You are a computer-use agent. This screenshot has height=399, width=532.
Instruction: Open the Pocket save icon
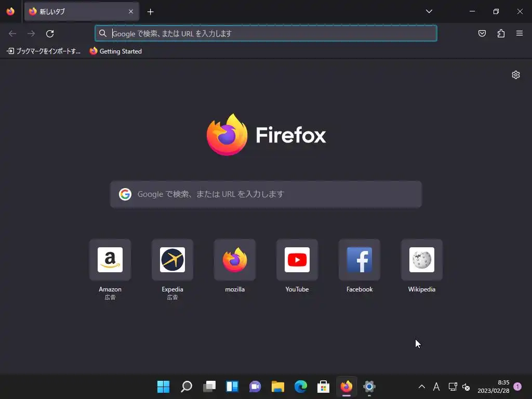[x=482, y=33]
